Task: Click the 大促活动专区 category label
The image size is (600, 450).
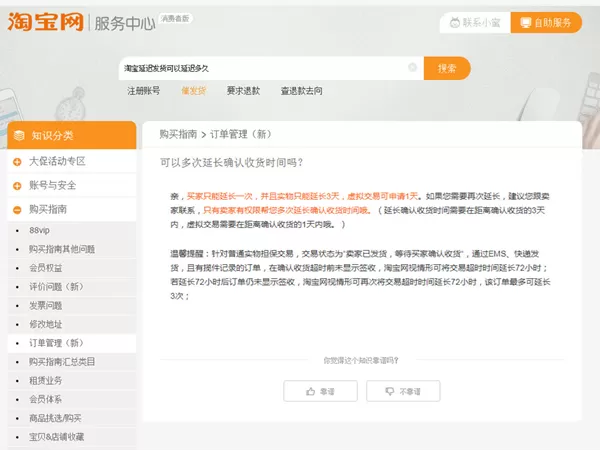Action: (57, 161)
